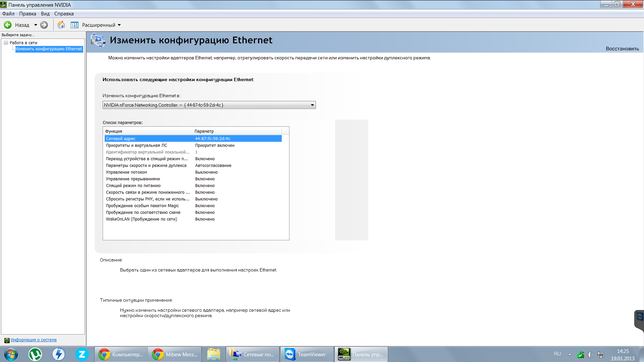Open the Расширенный view dropdown
This screenshot has height=362, width=644.
click(101, 25)
